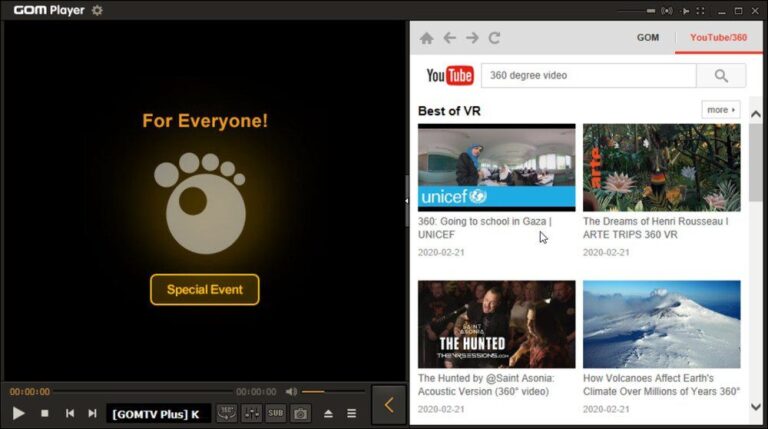Click the YouTube search magnifier button
Viewport: 768px width, 429px height.
point(720,76)
